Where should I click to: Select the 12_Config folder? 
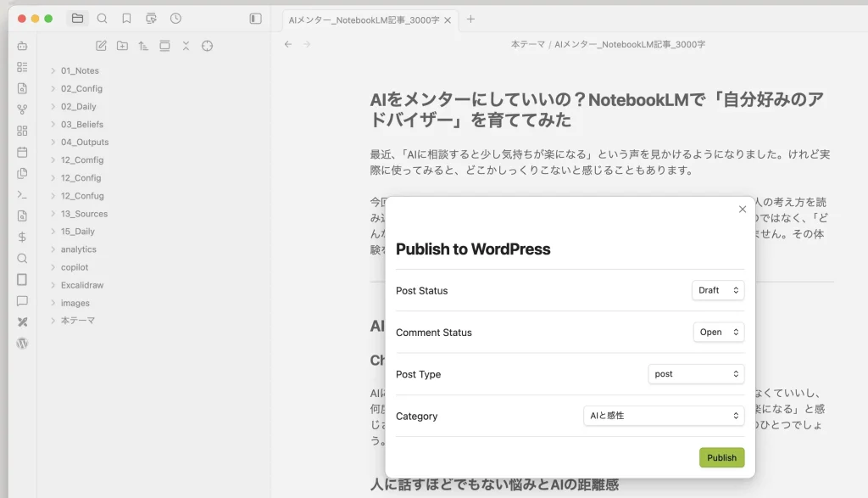click(81, 178)
